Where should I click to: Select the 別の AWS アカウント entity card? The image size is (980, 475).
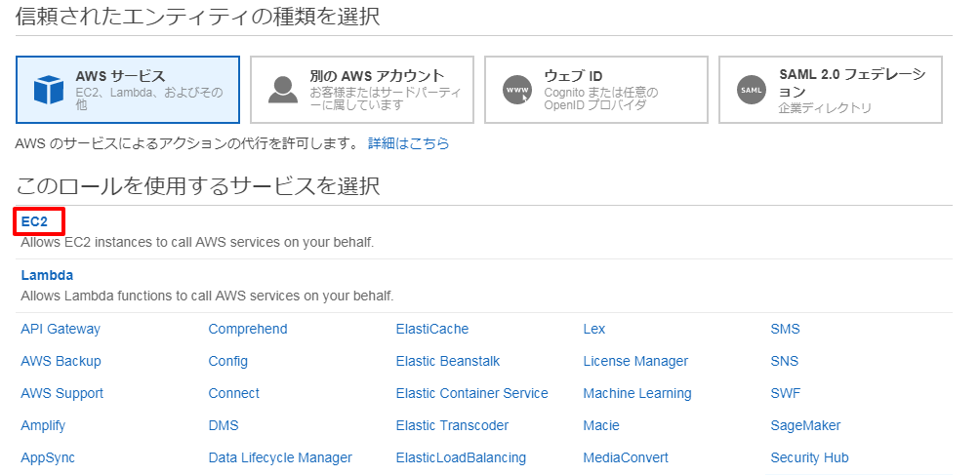coord(362,90)
